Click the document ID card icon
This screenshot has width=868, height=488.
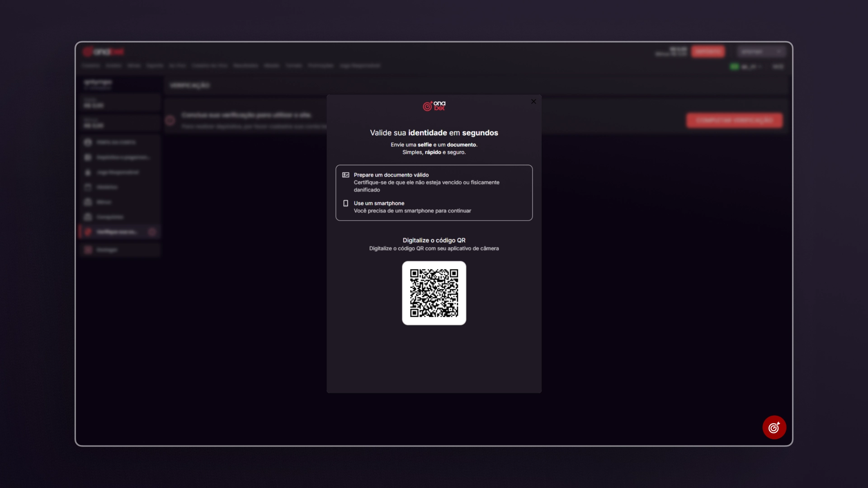coord(346,175)
